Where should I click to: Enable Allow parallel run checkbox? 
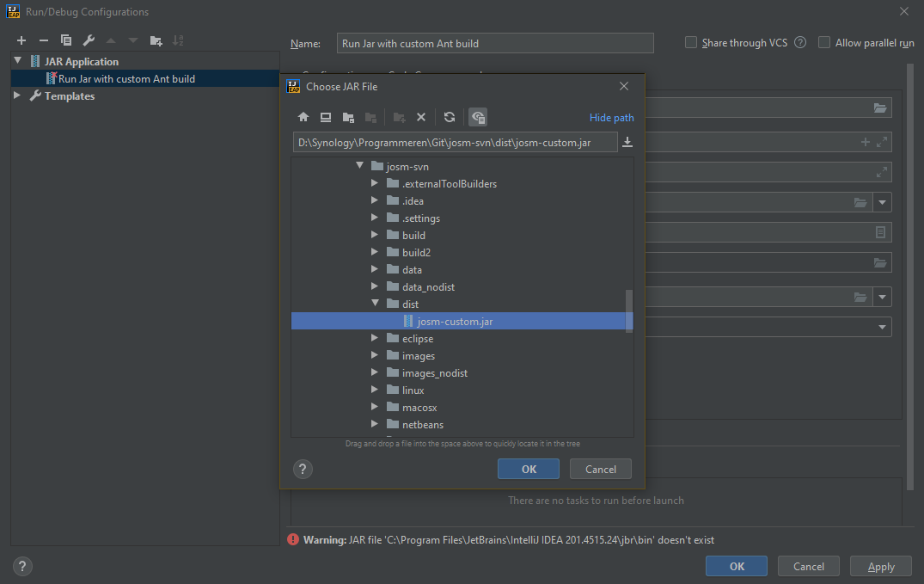(x=824, y=42)
